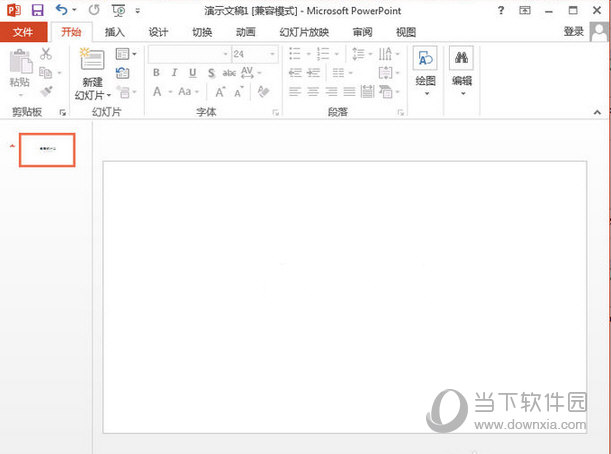
Task: Switch to the Insert (插入) tab
Action: pyautogui.click(x=115, y=32)
